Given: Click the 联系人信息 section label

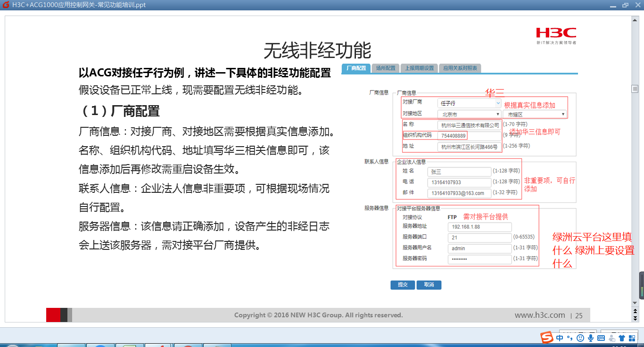Looking at the screenshot, I should (376, 161).
